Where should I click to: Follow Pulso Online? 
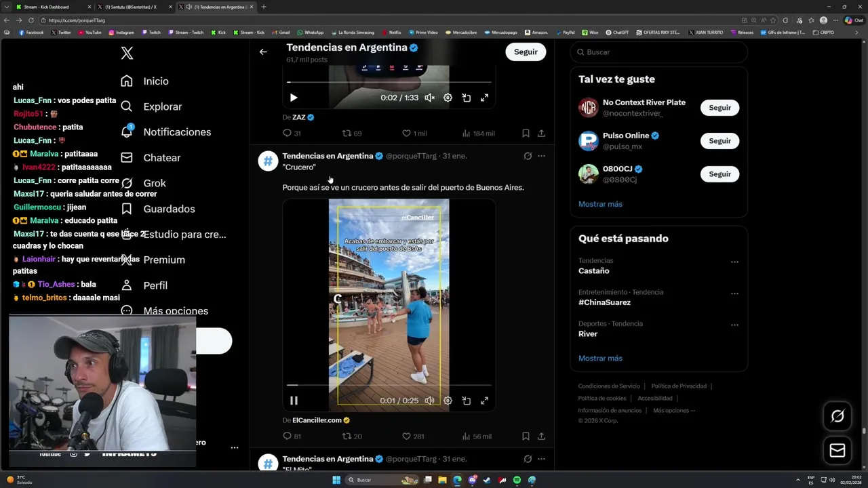pyautogui.click(x=719, y=141)
